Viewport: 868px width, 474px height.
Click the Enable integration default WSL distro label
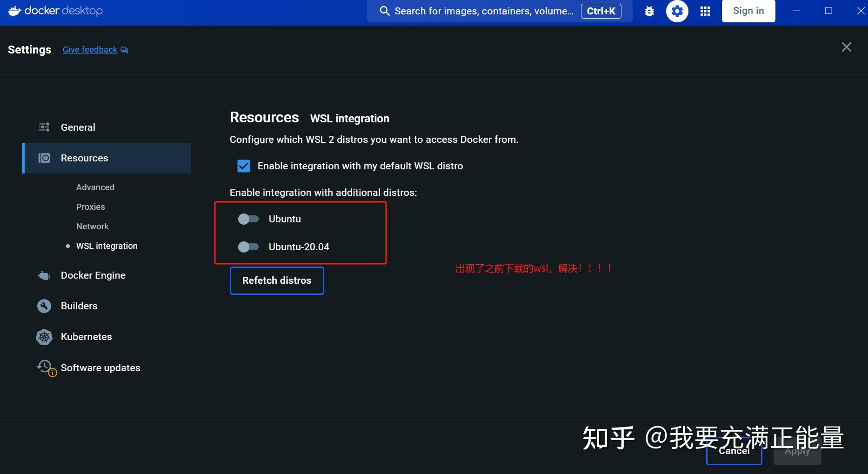point(360,166)
